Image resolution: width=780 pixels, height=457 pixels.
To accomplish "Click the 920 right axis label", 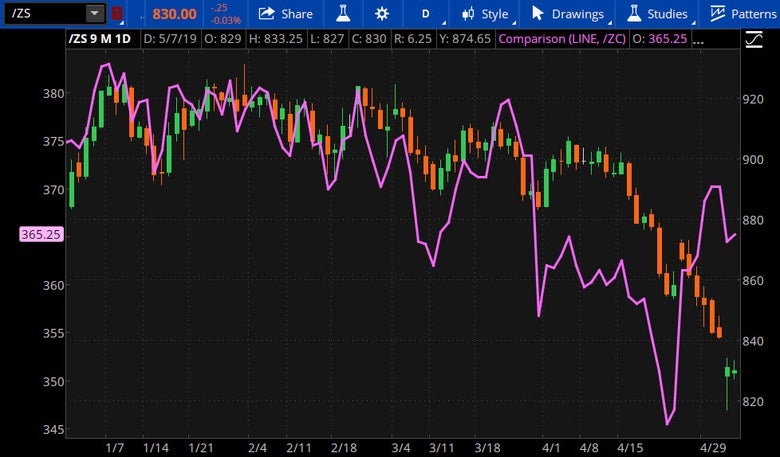I will [753, 99].
